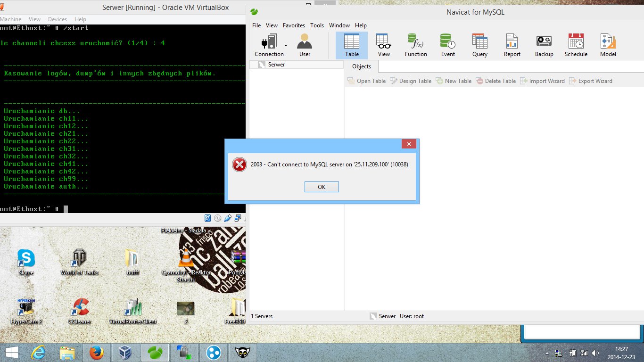Switch to Firefox on the taskbar
This screenshot has width=644, height=362.
click(x=97, y=353)
